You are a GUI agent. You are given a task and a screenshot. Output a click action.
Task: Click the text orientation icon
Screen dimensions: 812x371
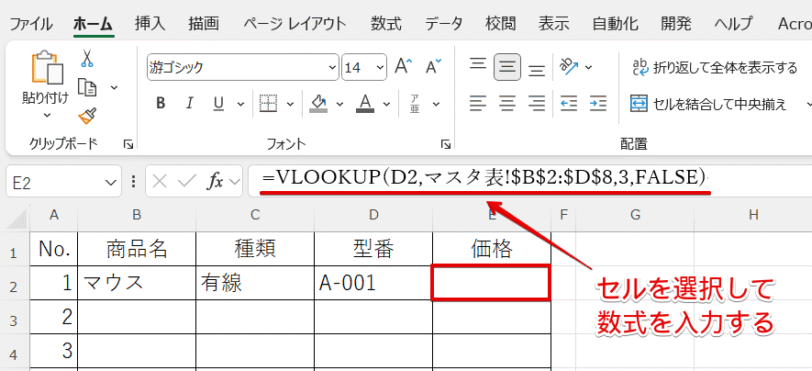[x=569, y=66]
